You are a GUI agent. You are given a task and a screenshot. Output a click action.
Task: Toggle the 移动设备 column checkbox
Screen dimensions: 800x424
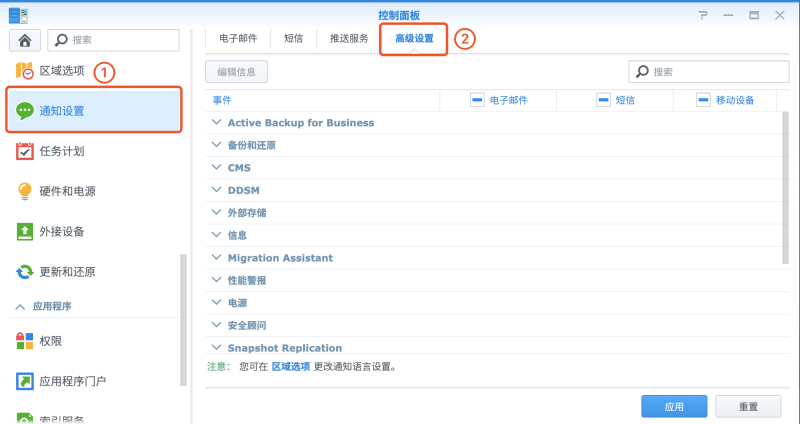(703, 100)
